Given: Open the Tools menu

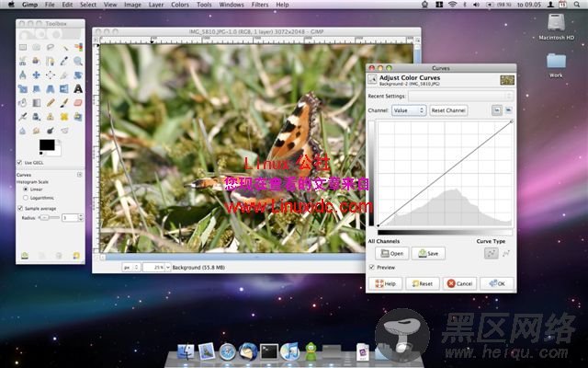Looking at the screenshot, I should click(x=204, y=5).
